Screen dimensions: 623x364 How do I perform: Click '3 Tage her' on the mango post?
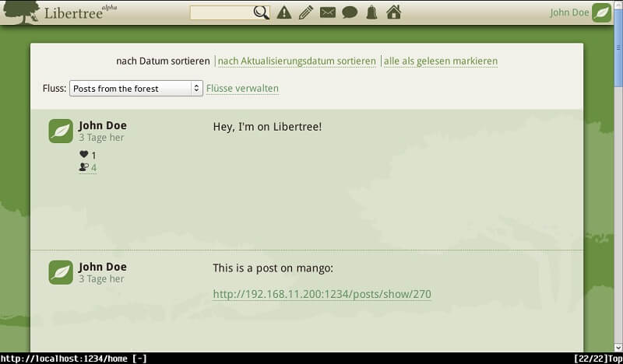(x=101, y=279)
